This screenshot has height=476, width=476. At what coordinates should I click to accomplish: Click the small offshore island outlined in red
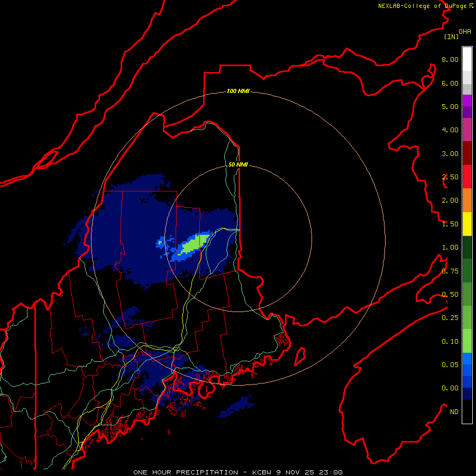coord(300,356)
